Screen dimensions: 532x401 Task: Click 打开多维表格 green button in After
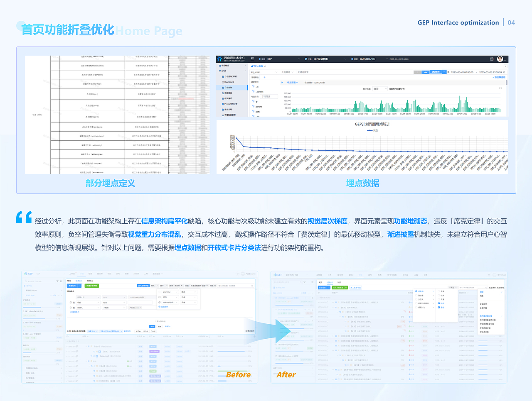(340, 288)
